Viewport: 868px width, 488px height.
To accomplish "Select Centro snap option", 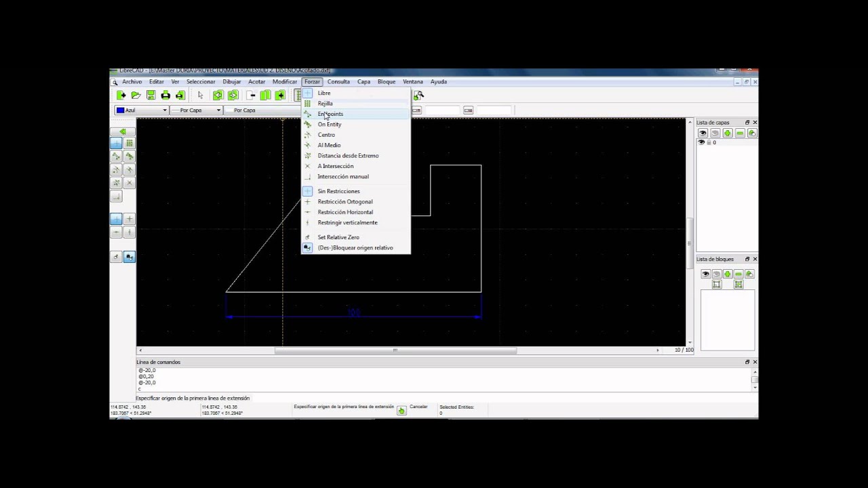I will (355, 135).
